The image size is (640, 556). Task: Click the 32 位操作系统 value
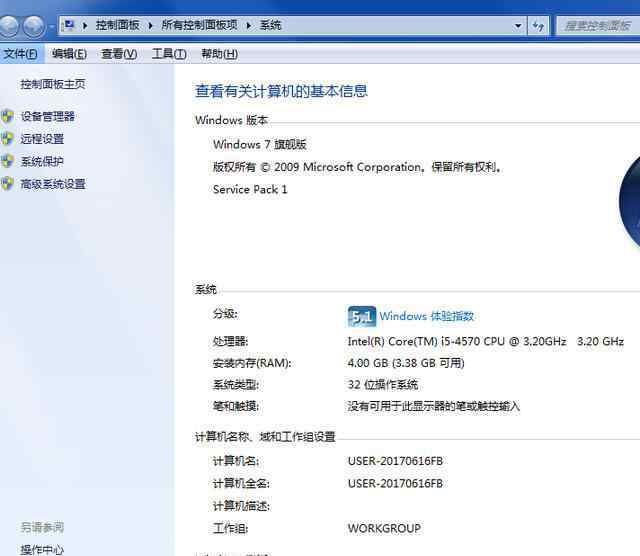pyautogui.click(x=382, y=385)
